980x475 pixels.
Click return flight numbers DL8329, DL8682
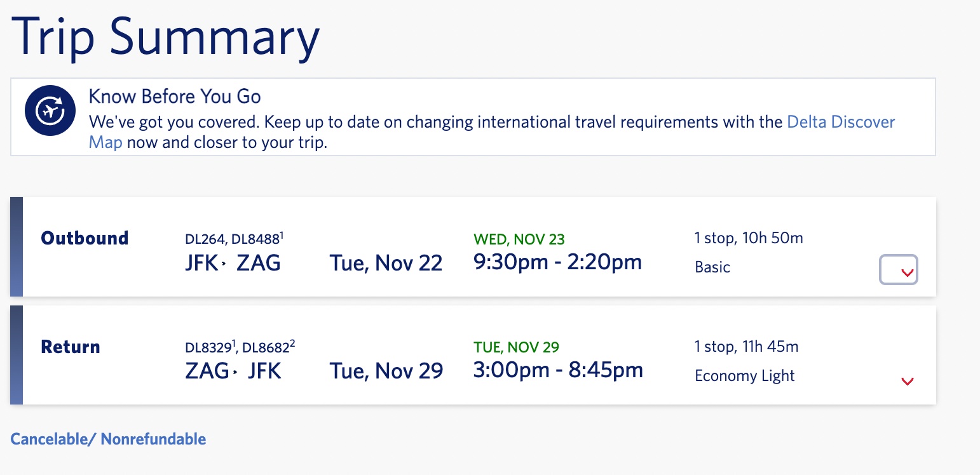point(239,347)
